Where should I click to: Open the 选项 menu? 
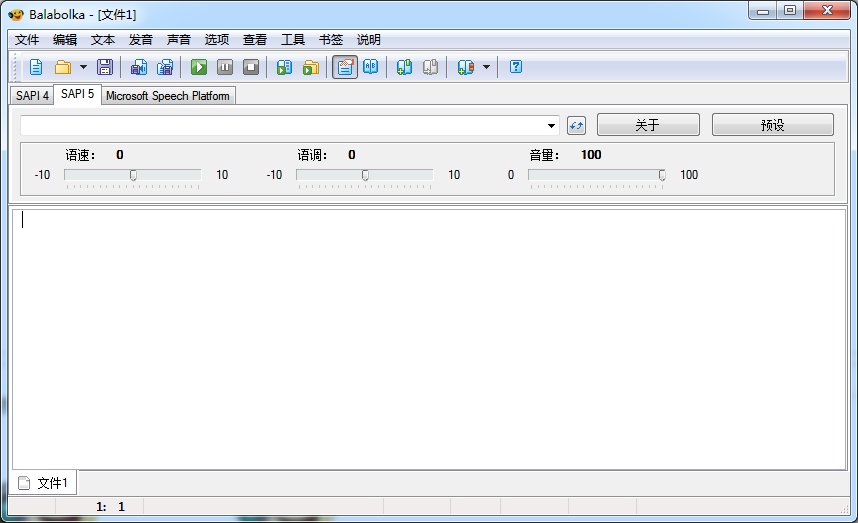coord(217,39)
